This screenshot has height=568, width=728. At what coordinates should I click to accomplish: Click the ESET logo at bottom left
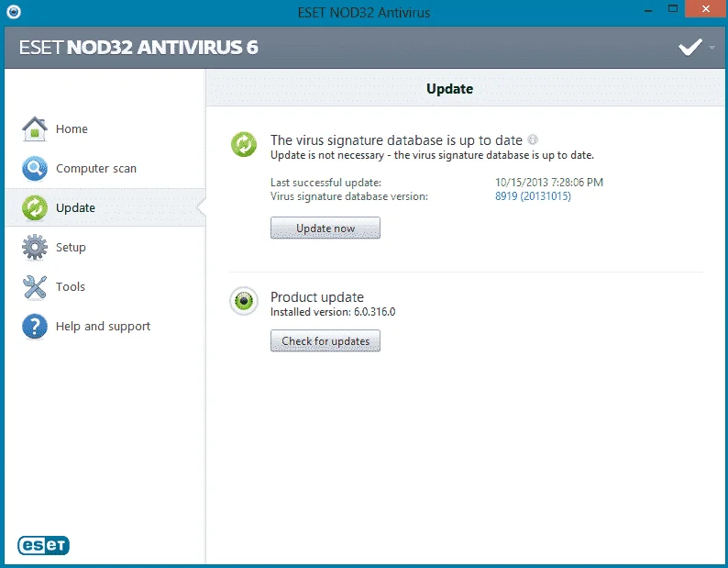tap(44, 545)
